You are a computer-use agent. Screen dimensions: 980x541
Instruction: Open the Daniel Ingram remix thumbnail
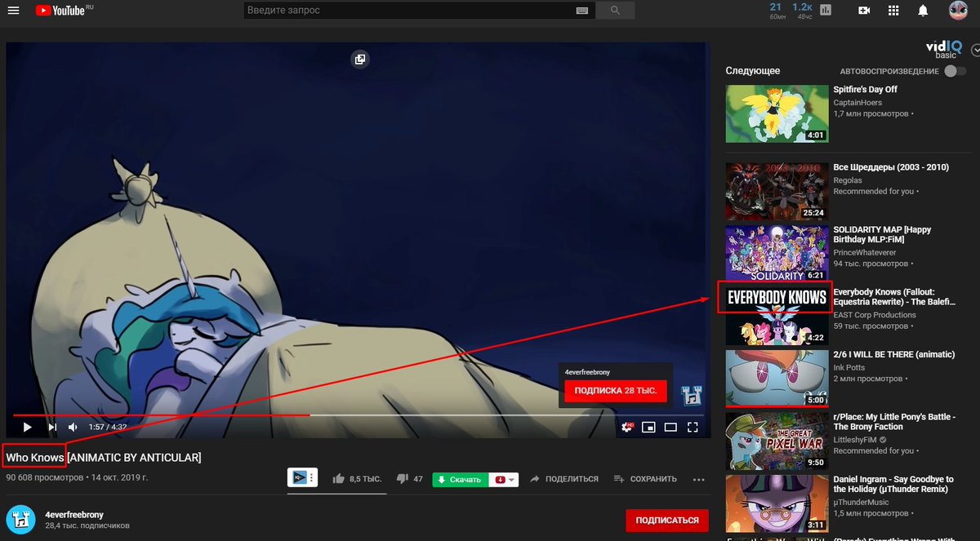(x=777, y=503)
